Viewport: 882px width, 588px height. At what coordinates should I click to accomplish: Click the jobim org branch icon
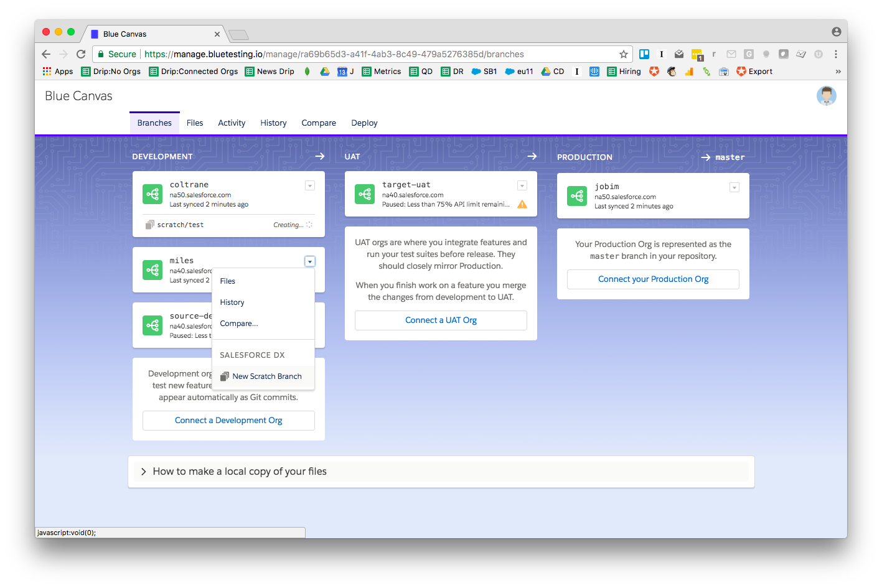pos(577,196)
